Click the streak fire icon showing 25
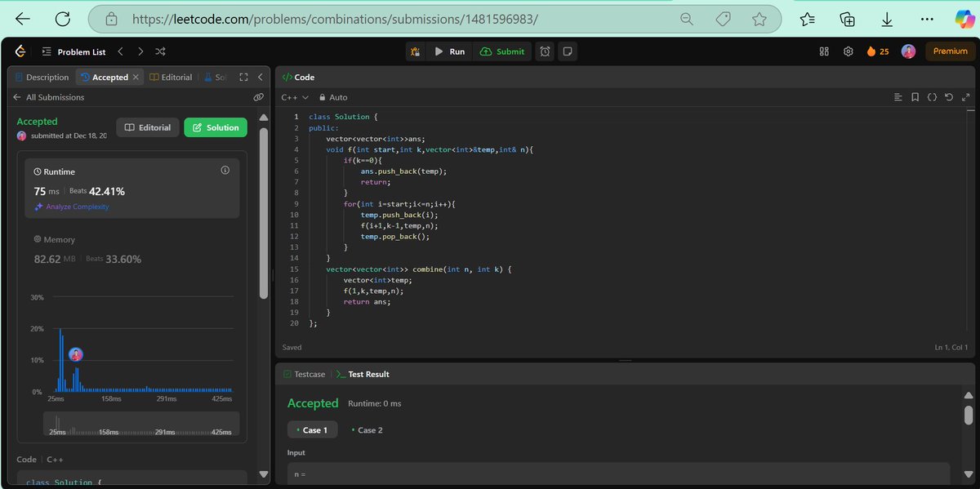Screen dimensions: 980x489 (878, 51)
